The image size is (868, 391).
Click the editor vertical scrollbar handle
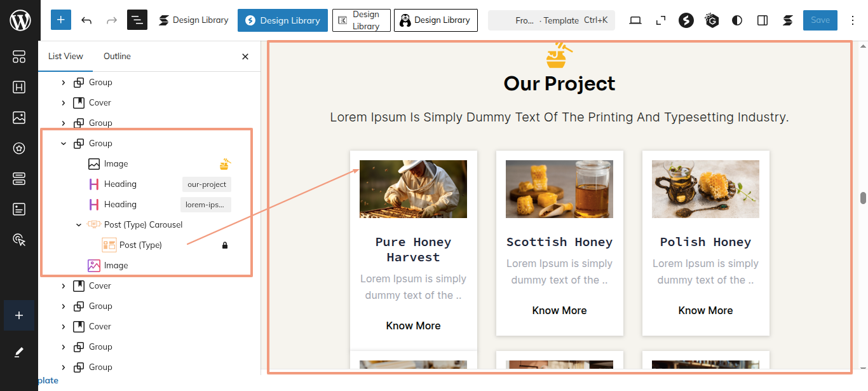(863, 198)
